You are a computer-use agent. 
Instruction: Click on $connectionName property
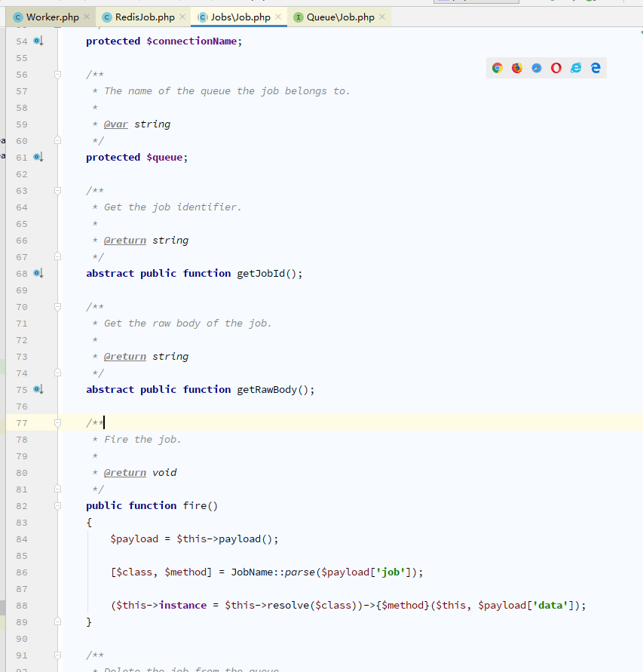point(191,41)
